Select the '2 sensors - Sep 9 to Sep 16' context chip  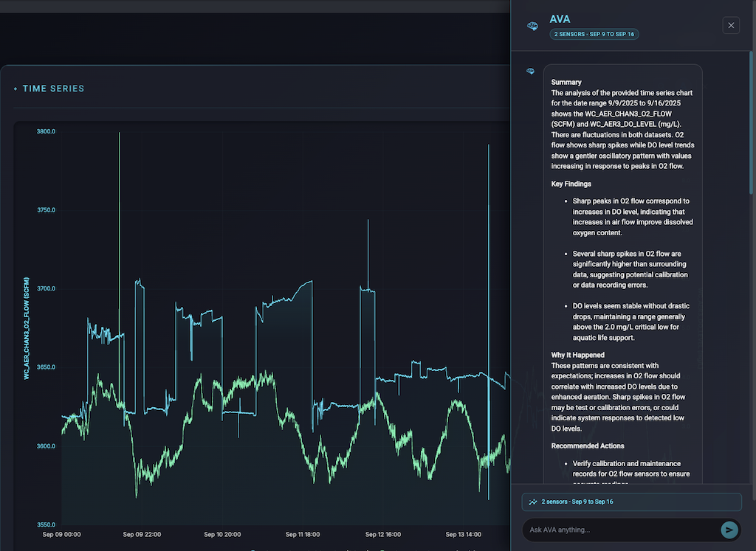[631, 502]
